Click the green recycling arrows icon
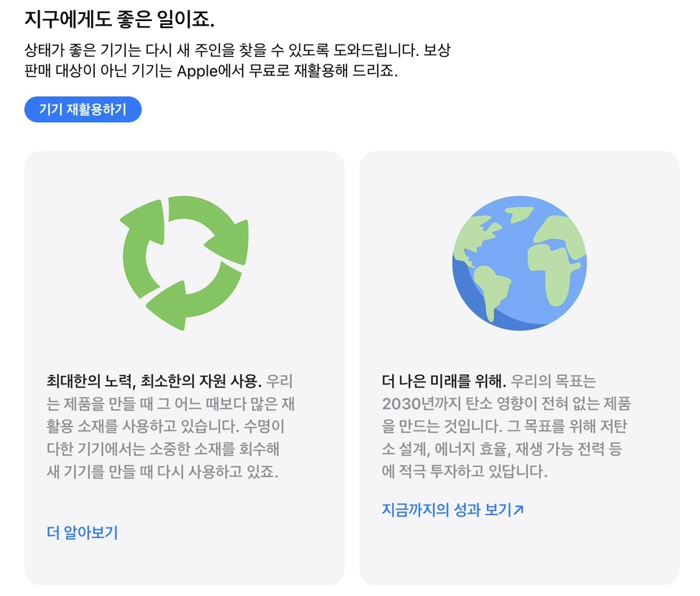 [184, 263]
